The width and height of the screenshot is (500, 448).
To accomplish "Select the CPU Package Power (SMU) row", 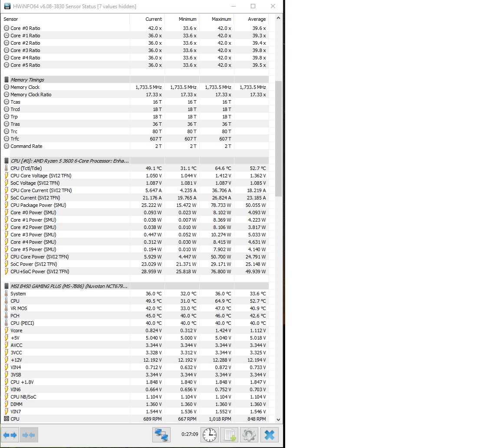I will [38, 205].
